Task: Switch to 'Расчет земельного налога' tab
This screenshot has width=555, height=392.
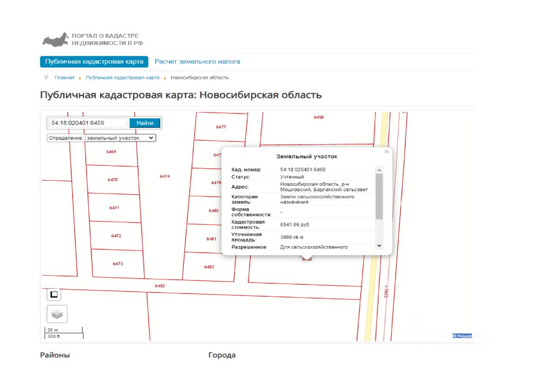Action: click(197, 62)
